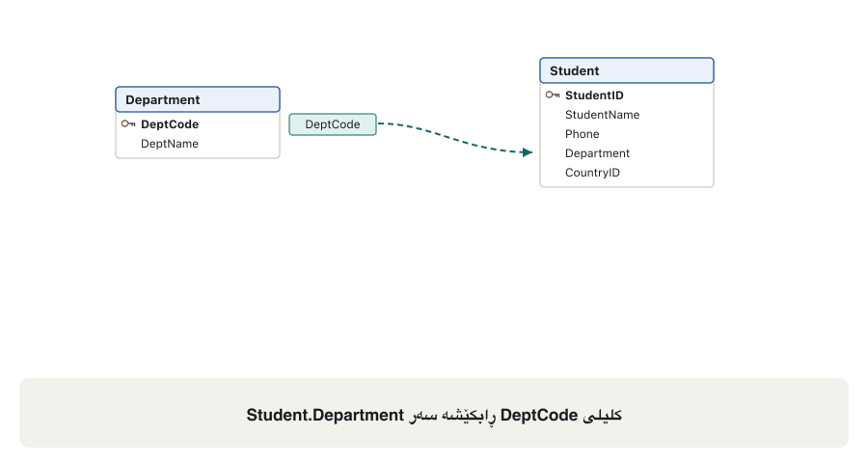Select the Department table header
Viewport: 868px width, 463px height.
[x=198, y=99]
